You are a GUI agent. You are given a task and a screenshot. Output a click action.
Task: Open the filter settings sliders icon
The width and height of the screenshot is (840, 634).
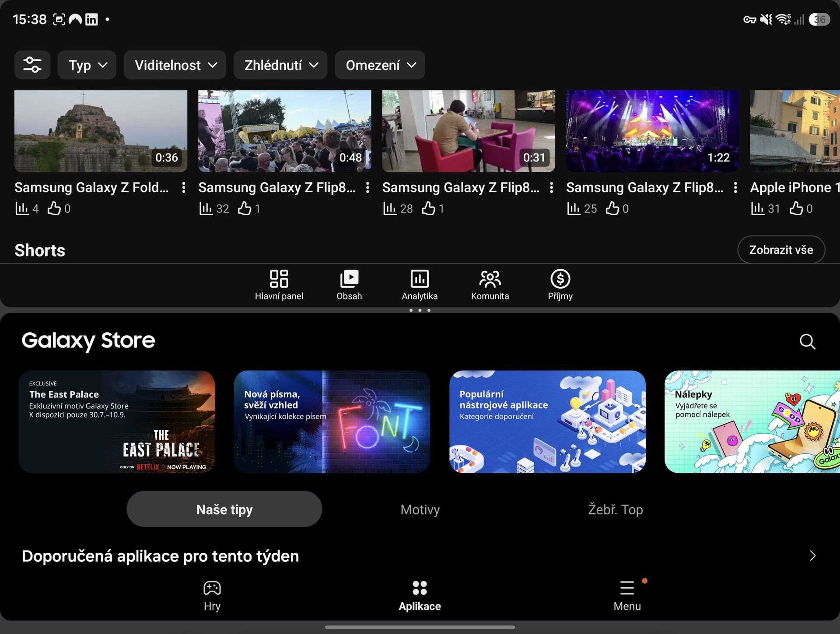tap(32, 65)
